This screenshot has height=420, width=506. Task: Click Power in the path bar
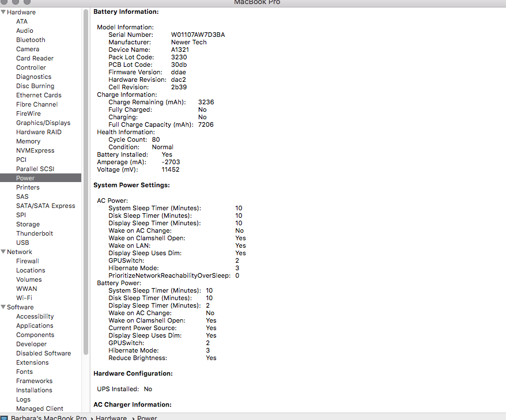147,418
